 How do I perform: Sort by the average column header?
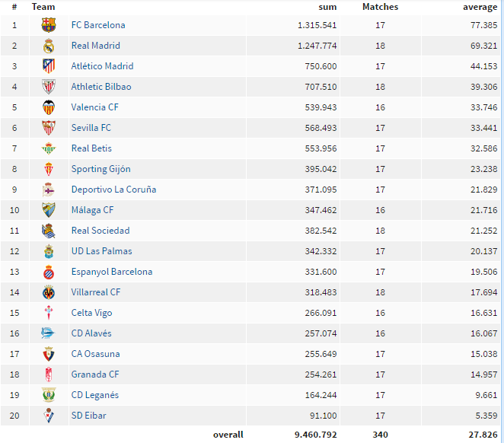(x=480, y=7)
